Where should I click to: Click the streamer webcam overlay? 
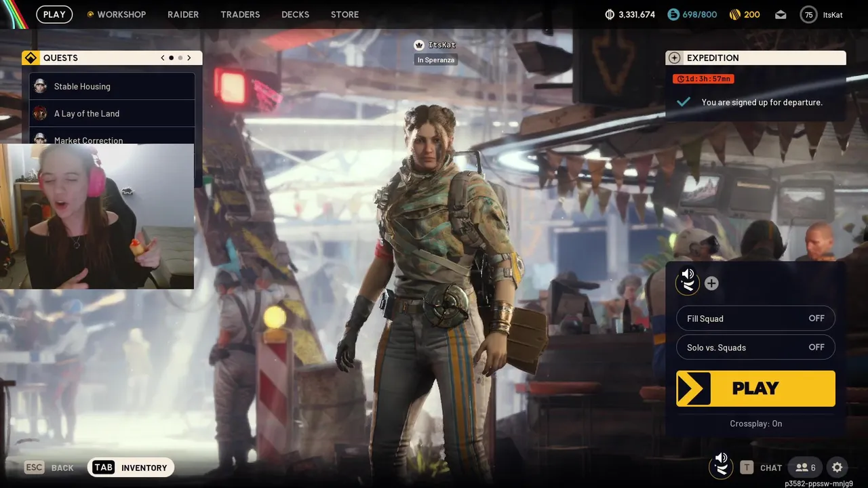97,216
